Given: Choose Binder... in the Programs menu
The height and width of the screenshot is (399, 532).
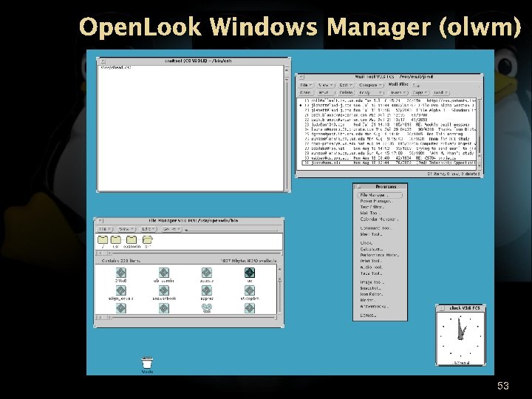Looking at the screenshot, I should [367, 300].
